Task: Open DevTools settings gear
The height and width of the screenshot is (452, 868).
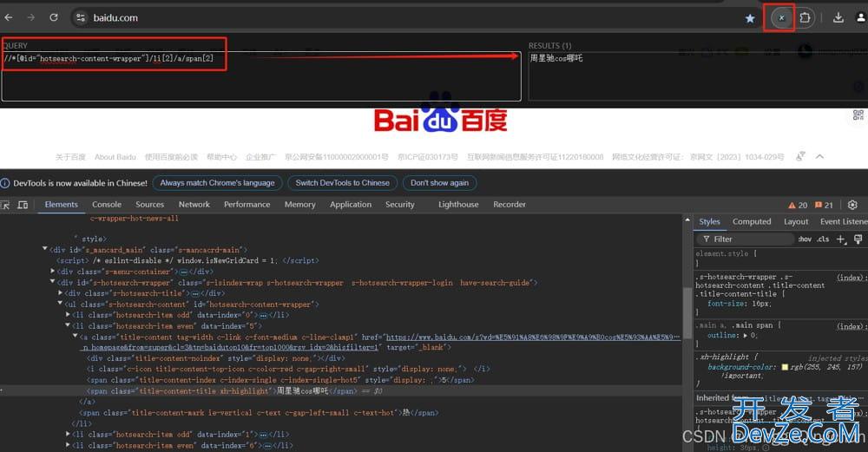Action: (x=852, y=205)
